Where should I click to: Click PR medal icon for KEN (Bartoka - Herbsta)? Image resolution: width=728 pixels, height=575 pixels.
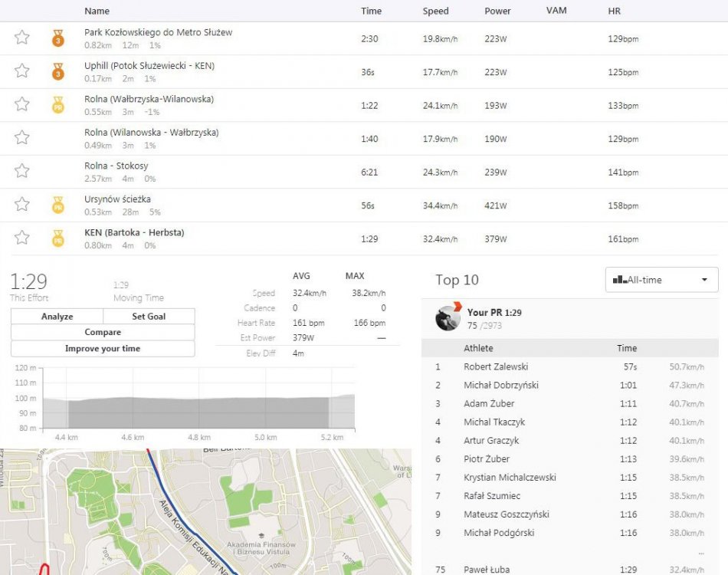tap(58, 238)
